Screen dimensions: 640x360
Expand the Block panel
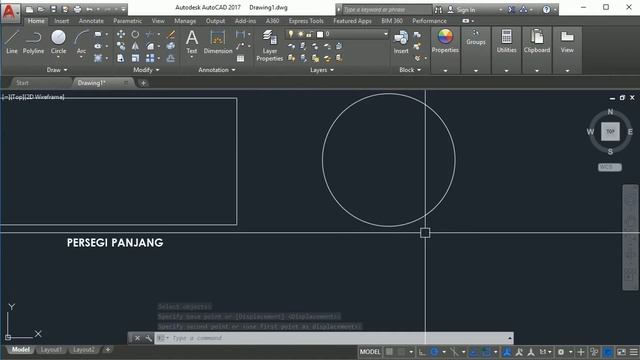[x=410, y=70]
